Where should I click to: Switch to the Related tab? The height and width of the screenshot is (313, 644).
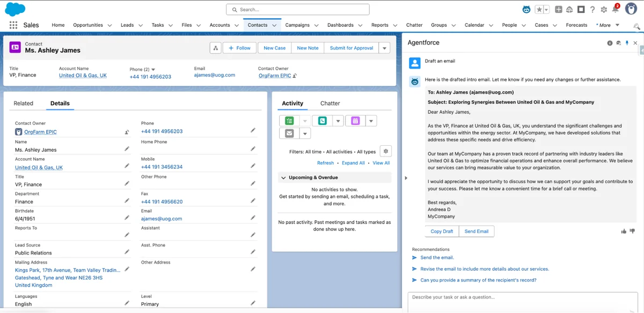[x=23, y=103]
